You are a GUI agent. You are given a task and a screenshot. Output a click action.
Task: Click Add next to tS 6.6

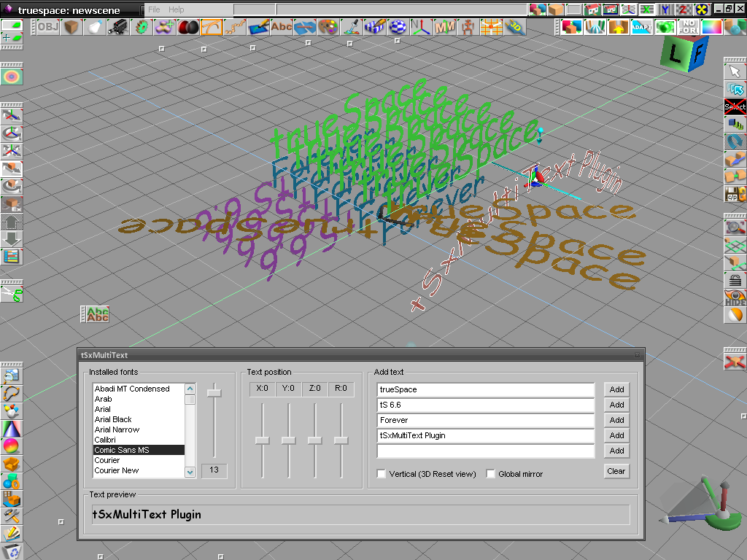click(616, 405)
